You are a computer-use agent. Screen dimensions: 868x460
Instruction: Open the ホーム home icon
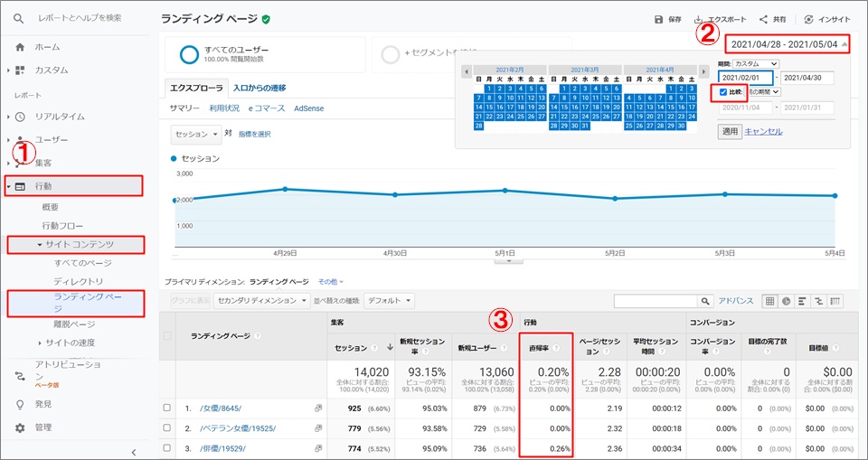click(20, 47)
